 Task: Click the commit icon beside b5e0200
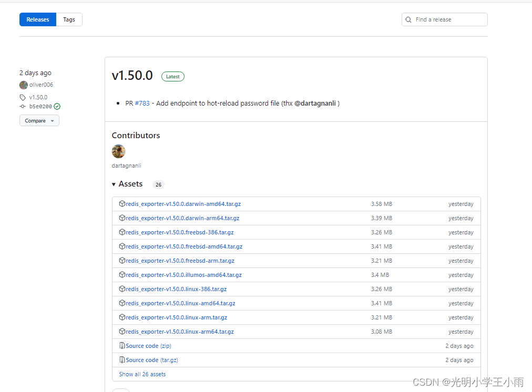click(23, 107)
